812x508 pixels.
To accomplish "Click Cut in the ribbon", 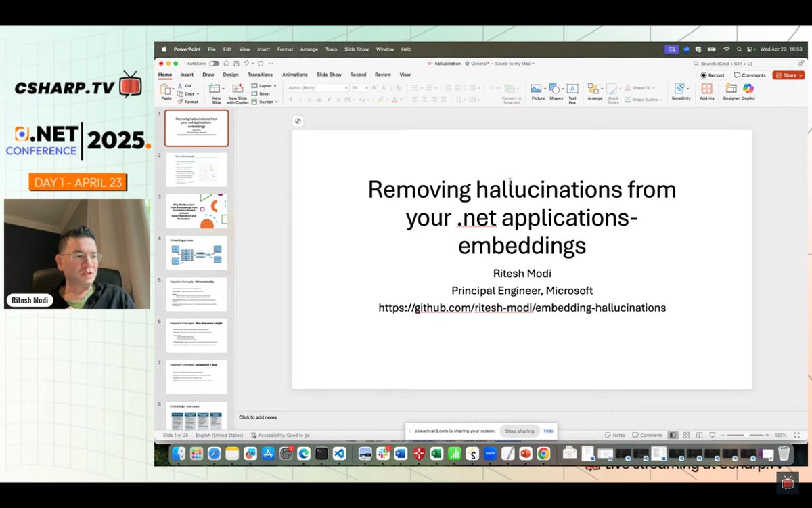I will point(185,86).
